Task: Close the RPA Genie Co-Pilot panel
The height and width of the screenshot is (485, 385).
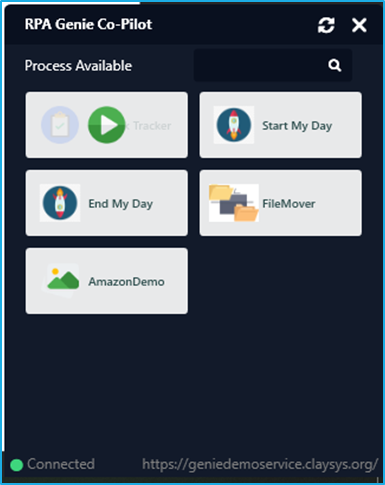Action: point(359,25)
